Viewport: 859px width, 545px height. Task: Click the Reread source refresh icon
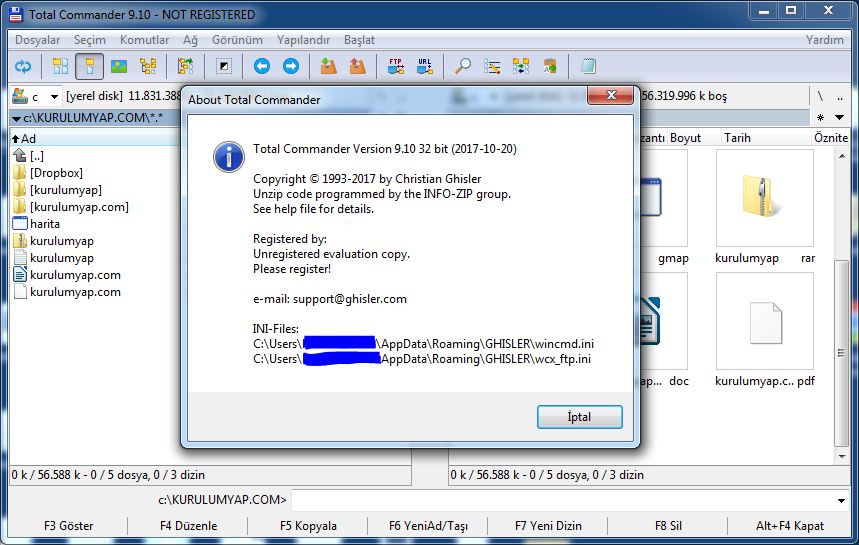[x=22, y=67]
